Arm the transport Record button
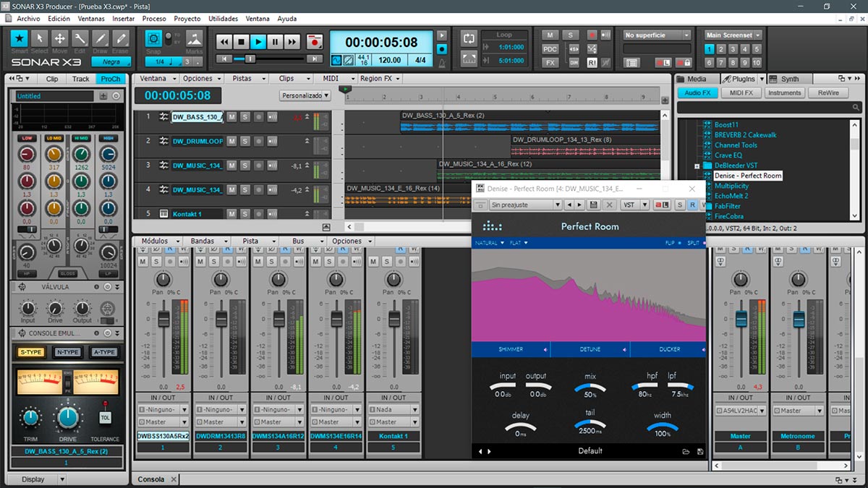This screenshot has width=868, height=488. pos(313,42)
